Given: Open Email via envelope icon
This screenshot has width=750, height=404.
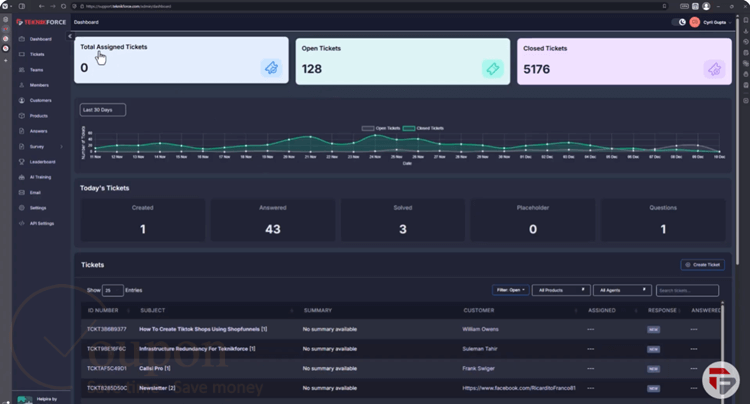Looking at the screenshot, I should tap(22, 193).
